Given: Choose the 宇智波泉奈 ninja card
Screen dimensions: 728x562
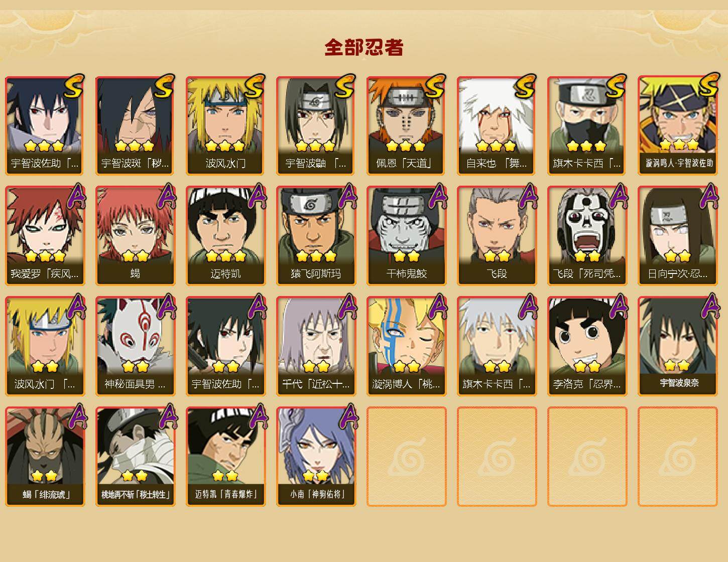Looking at the screenshot, I should click(677, 346).
